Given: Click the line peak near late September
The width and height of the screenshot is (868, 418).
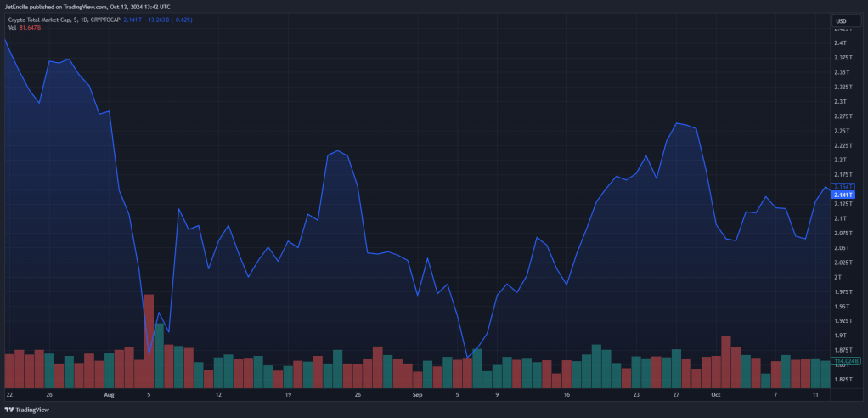Looking at the screenshot, I should (x=676, y=123).
